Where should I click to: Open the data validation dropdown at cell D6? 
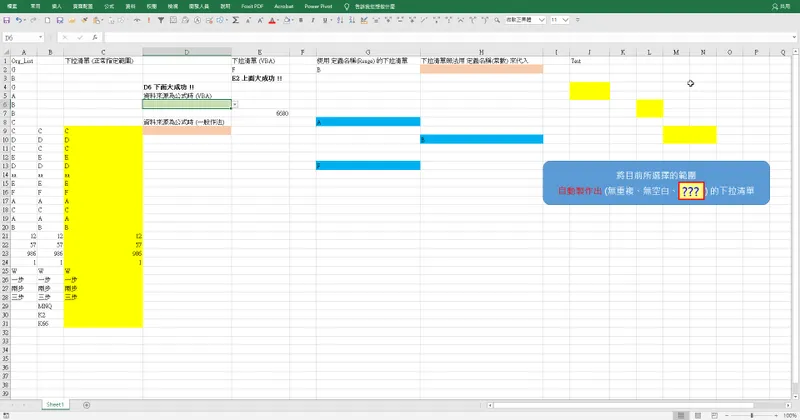[x=235, y=104]
